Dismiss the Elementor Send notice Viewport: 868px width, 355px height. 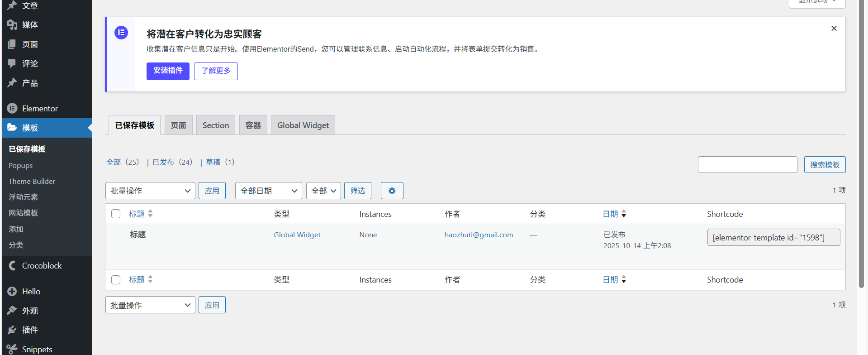click(834, 29)
